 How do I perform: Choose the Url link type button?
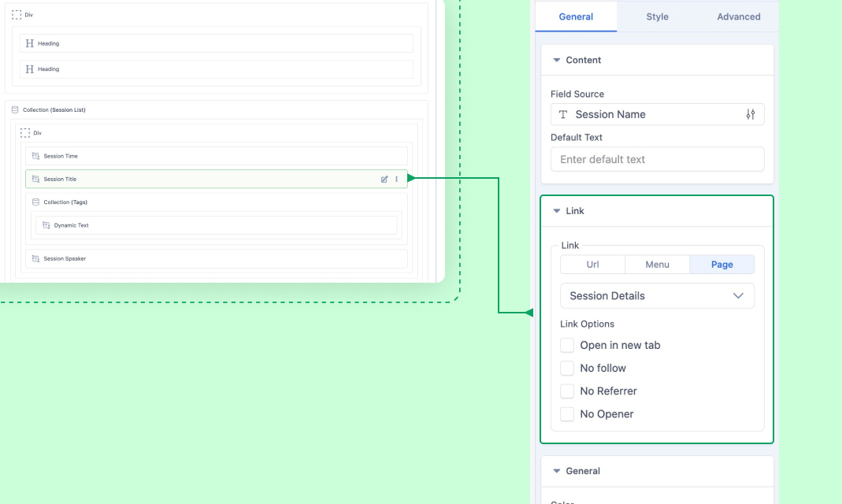592,265
